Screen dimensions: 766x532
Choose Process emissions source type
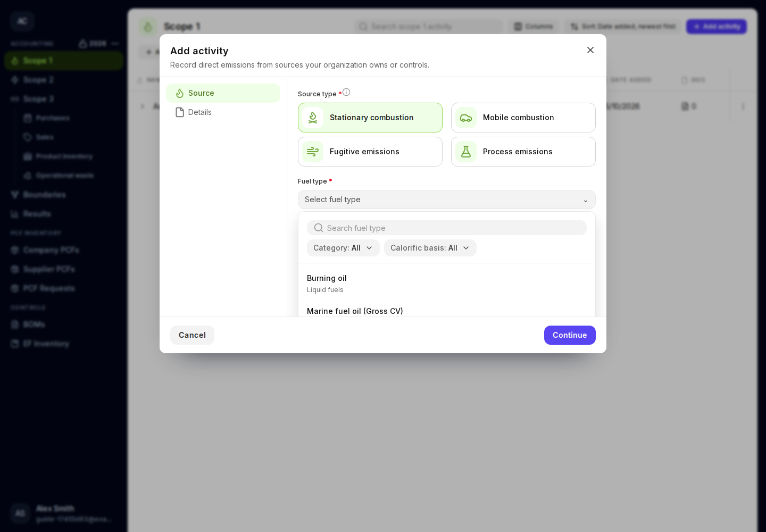click(x=523, y=152)
